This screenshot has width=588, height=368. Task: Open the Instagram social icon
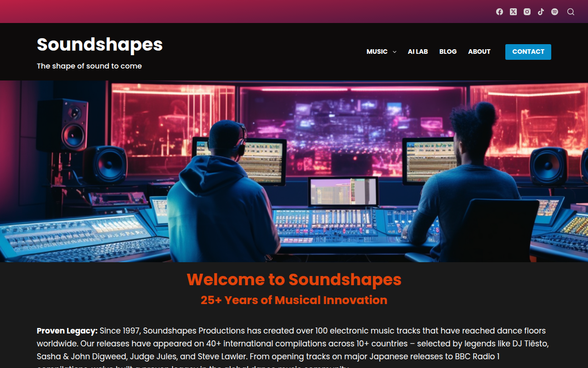(x=527, y=11)
